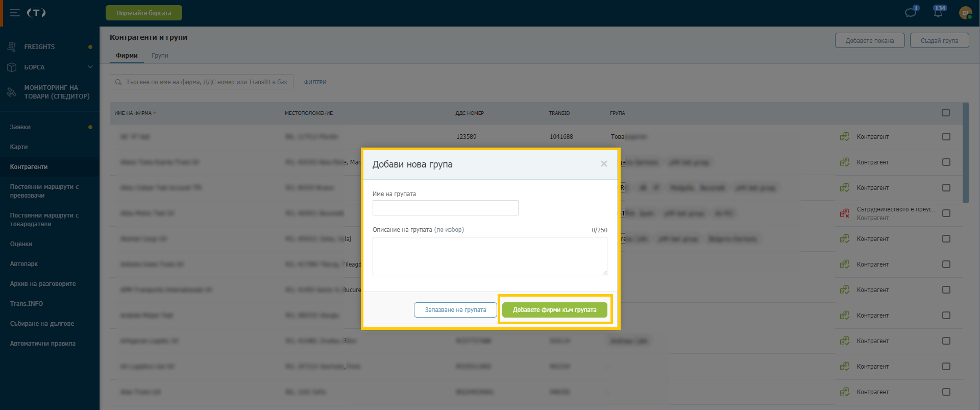Click the Добавете покана button

click(870, 40)
